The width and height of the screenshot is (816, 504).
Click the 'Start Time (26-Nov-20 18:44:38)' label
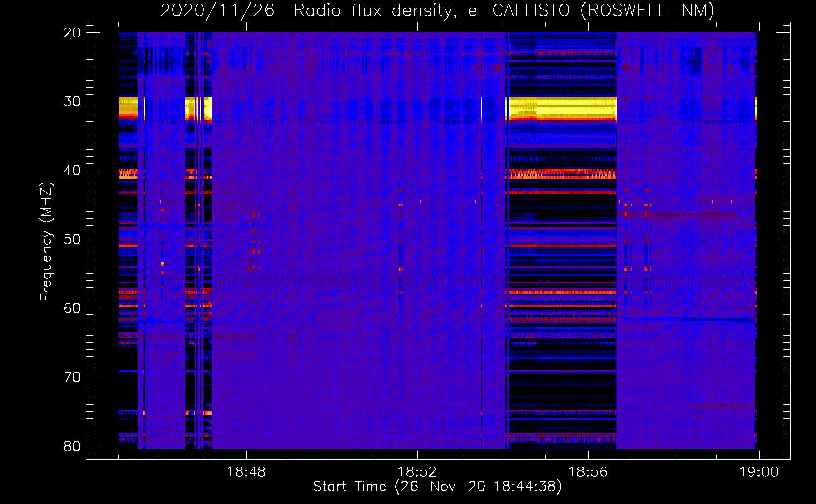point(437,487)
